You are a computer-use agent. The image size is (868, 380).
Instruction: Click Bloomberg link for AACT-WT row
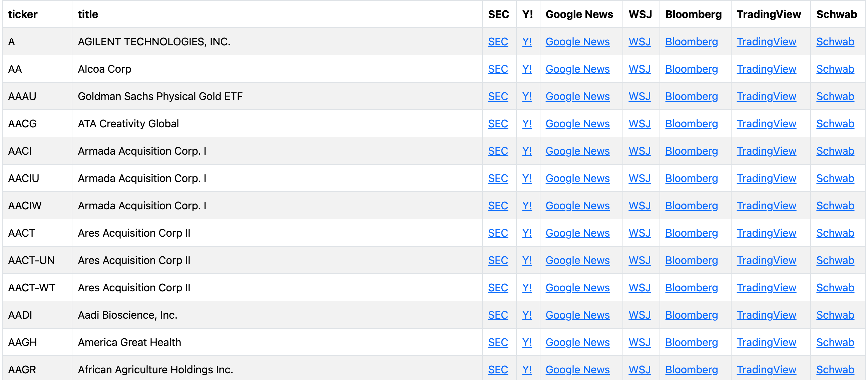coord(691,287)
